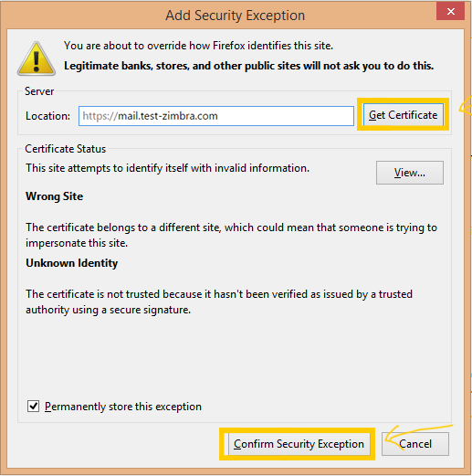The width and height of the screenshot is (472, 476).
Task: Focus the Location URL input field
Action: (216, 116)
